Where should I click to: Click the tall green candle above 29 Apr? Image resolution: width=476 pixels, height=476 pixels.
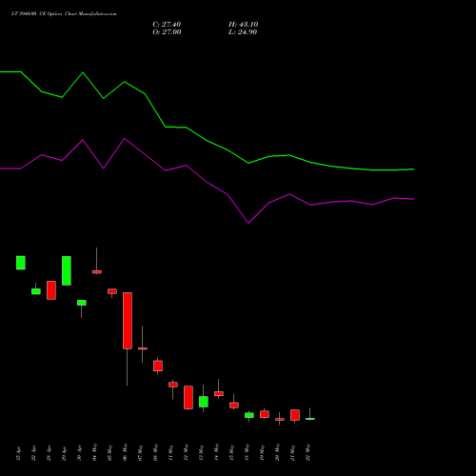click(x=67, y=270)
